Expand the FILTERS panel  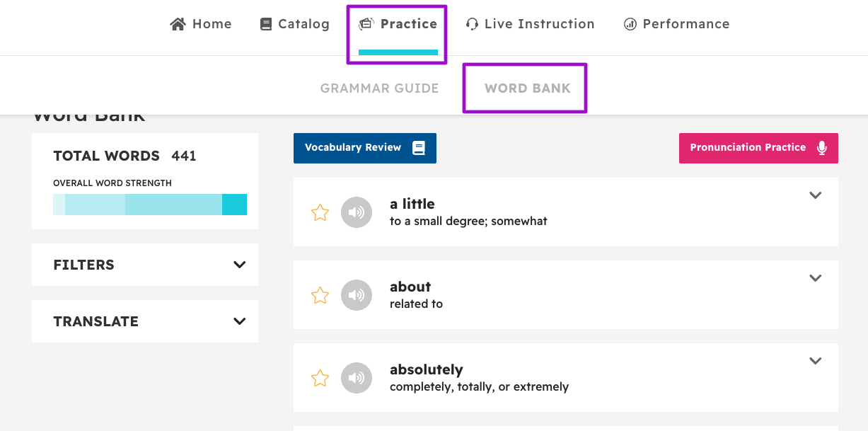[145, 265]
